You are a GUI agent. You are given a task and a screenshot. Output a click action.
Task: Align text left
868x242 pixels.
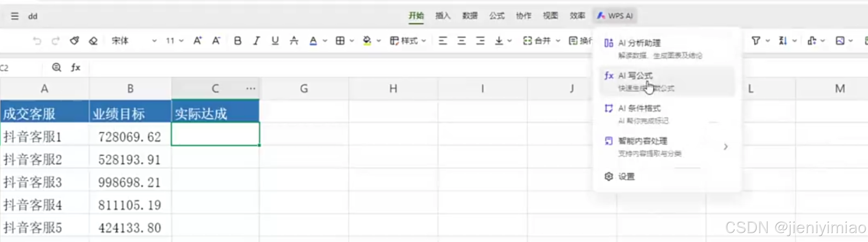point(443,41)
